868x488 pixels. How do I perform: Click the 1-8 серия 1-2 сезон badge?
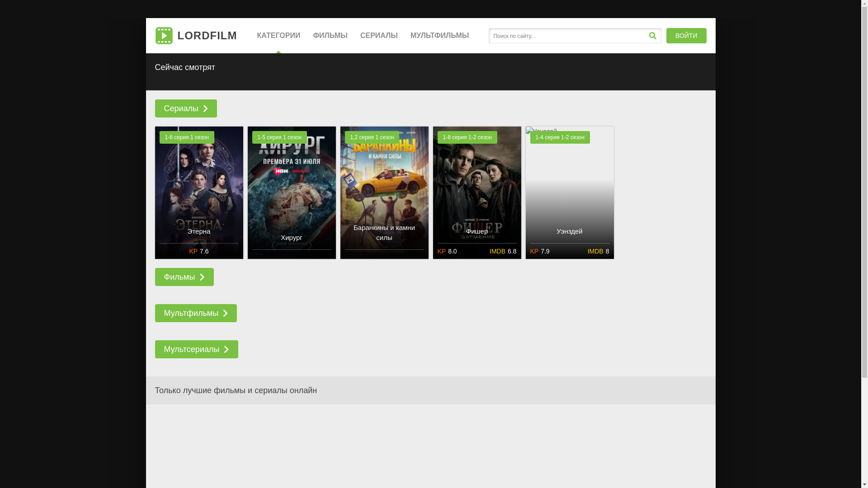(x=467, y=137)
